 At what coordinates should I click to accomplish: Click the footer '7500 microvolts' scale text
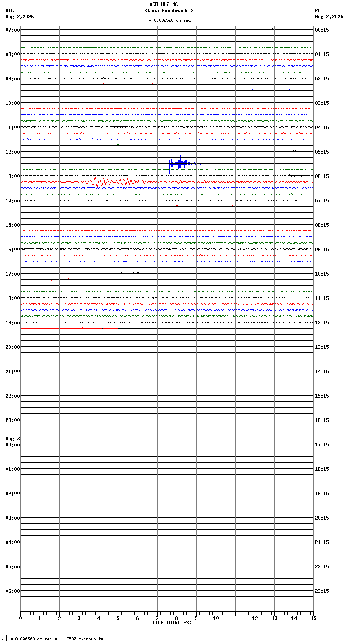[x=85, y=639]
